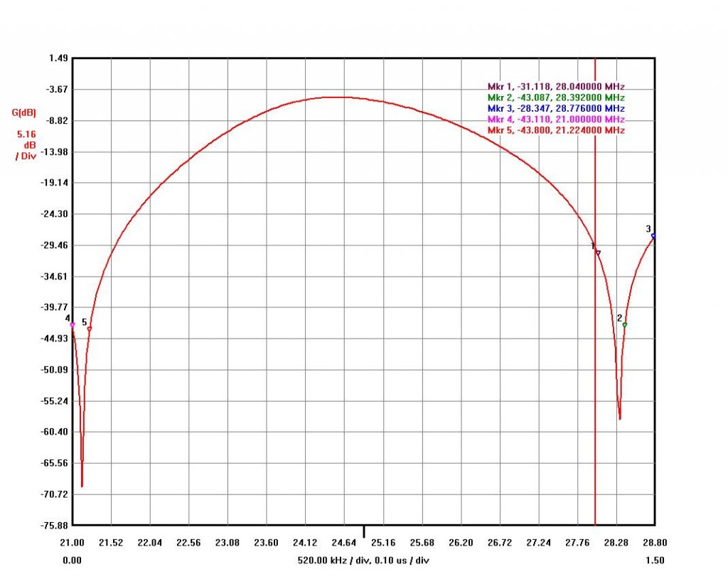Image resolution: width=728 pixels, height=584 pixels.
Task: Click the Mkr 3 readout at 28.776 MHz
Action: pyautogui.click(x=556, y=108)
